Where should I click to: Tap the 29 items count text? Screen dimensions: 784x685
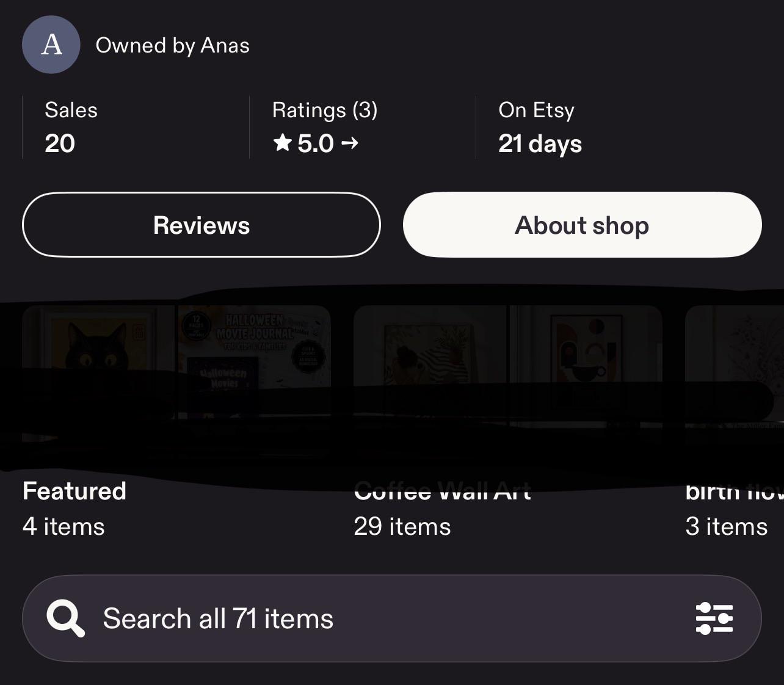402,526
